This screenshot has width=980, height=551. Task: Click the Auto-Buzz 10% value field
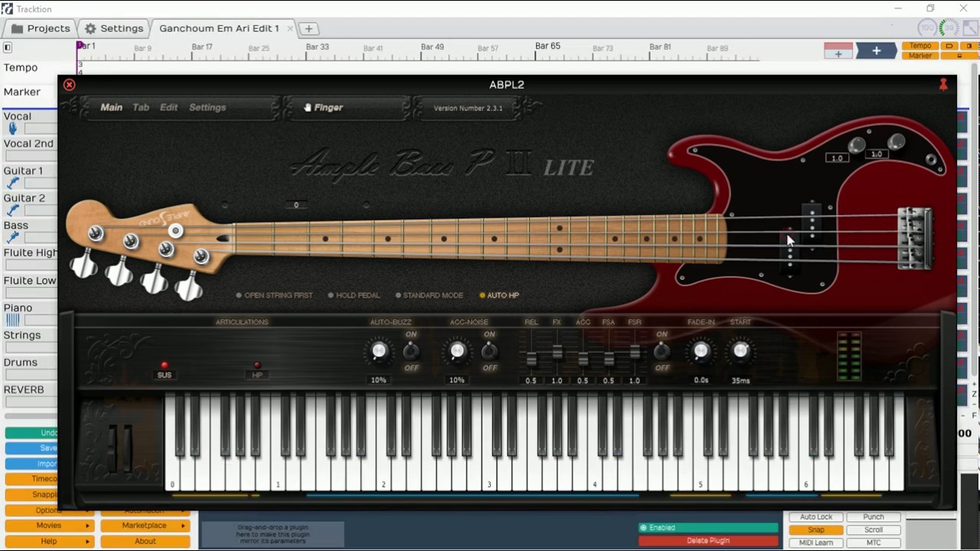point(379,380)
